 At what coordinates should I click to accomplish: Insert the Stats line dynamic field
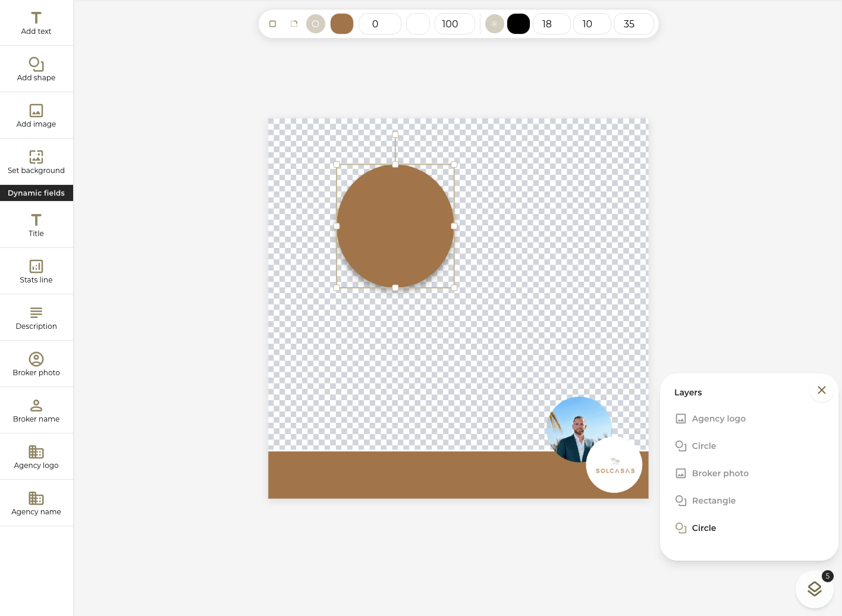pyautogui.click(x=36, y=271)
